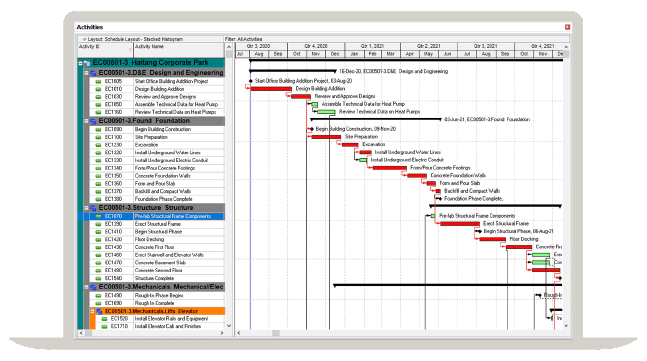Collapse the Mechanical/Electrical WBS group
This screenshot has height=361, width=647.
point(86,287)
